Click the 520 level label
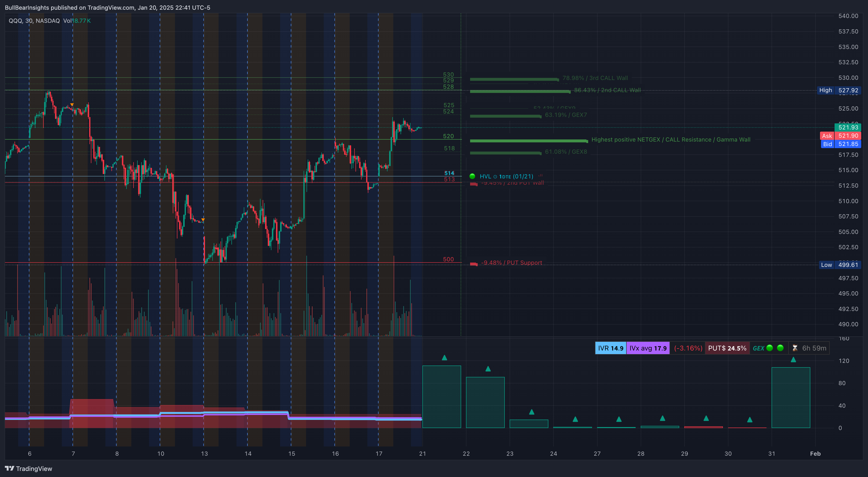The width and height of the screenshot is (868, 477). [x=448, y=136]
